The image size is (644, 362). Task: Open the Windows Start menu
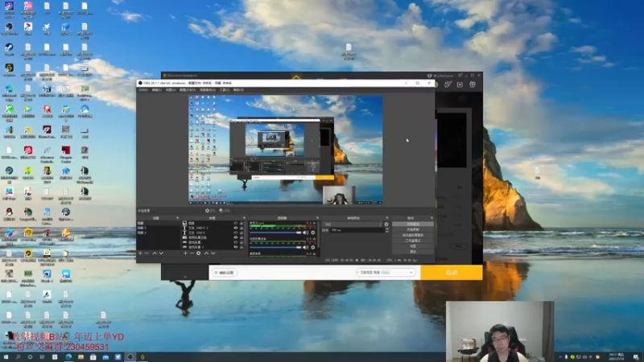tap(6, 357)
